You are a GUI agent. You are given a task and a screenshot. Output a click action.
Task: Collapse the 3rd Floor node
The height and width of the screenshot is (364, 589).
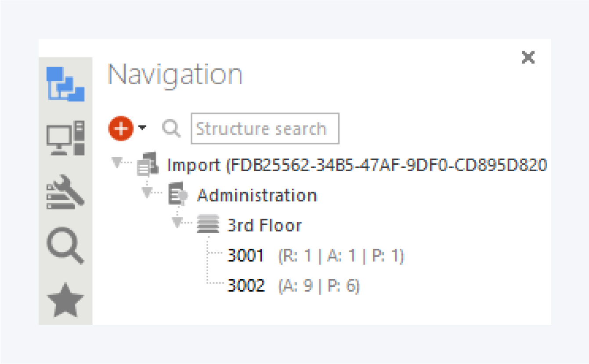(177, 223)
